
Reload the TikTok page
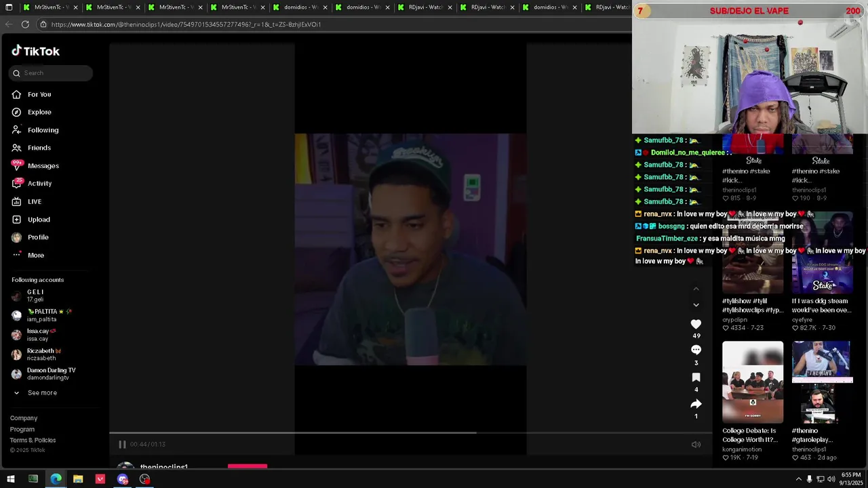(25, 24)
